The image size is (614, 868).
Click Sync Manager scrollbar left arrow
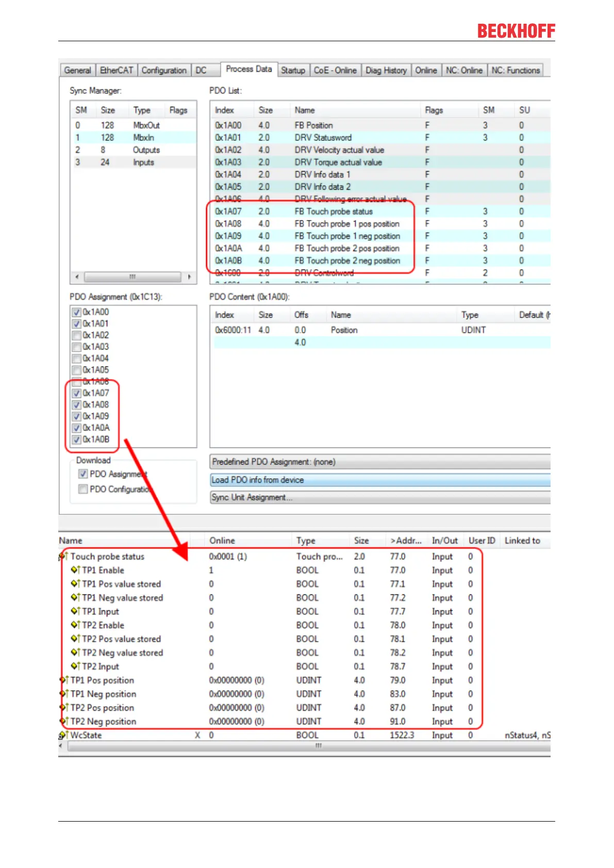[x=77, y=277]
